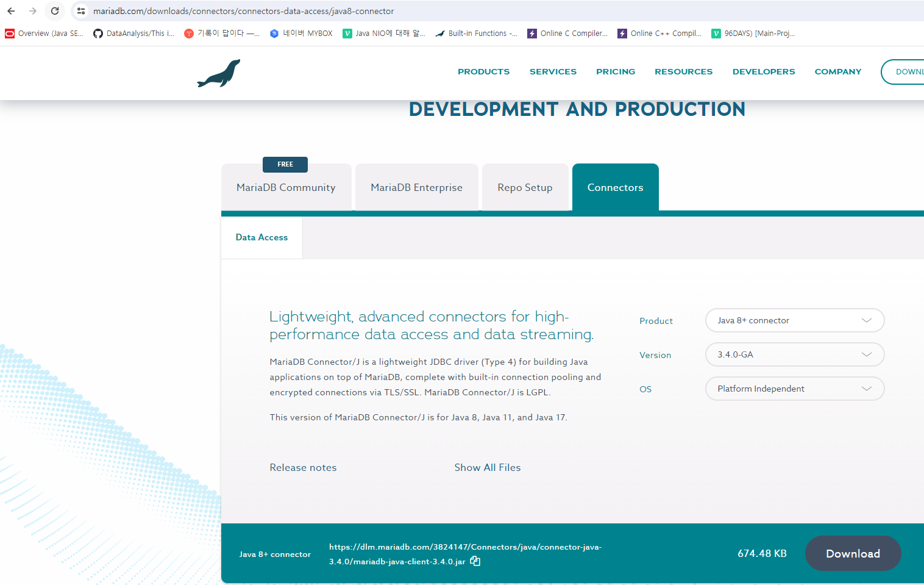Click the Java 8+ connector label in download bar
924x585 pixels.
[275, 554]
